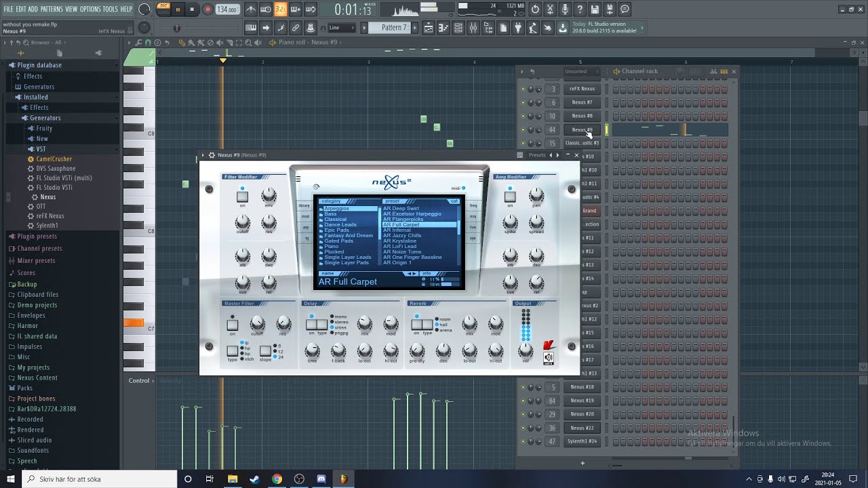Click the undo history icon in top toolbar

(535, 9)
